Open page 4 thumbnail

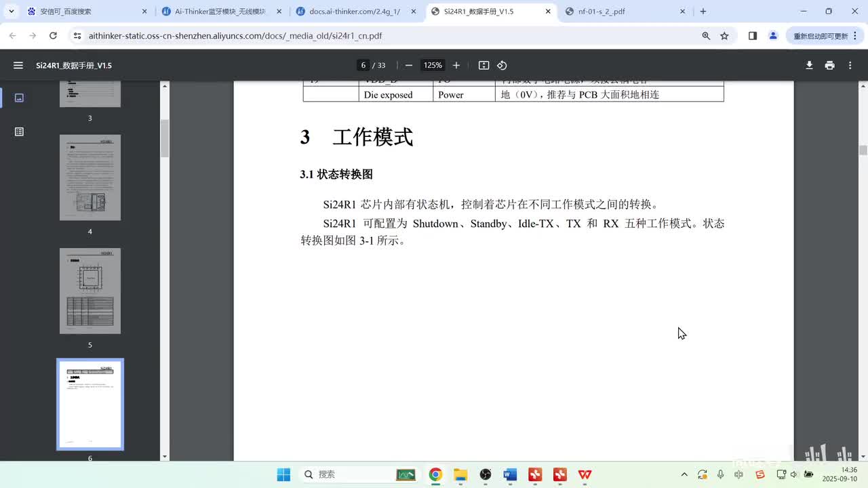(90, 178)
